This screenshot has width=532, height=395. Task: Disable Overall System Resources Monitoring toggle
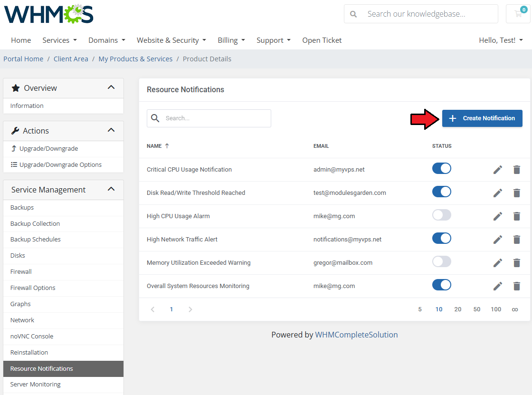coord(441,285)
